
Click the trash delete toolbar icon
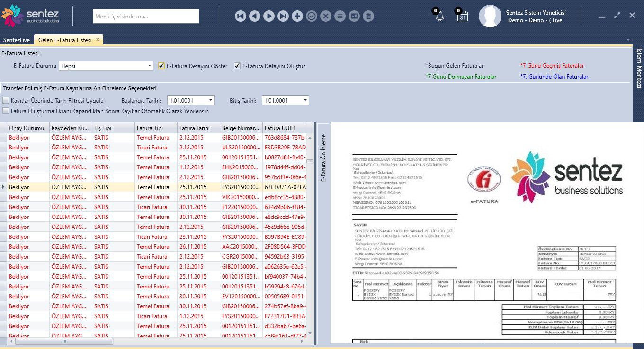tap(368, 16)
